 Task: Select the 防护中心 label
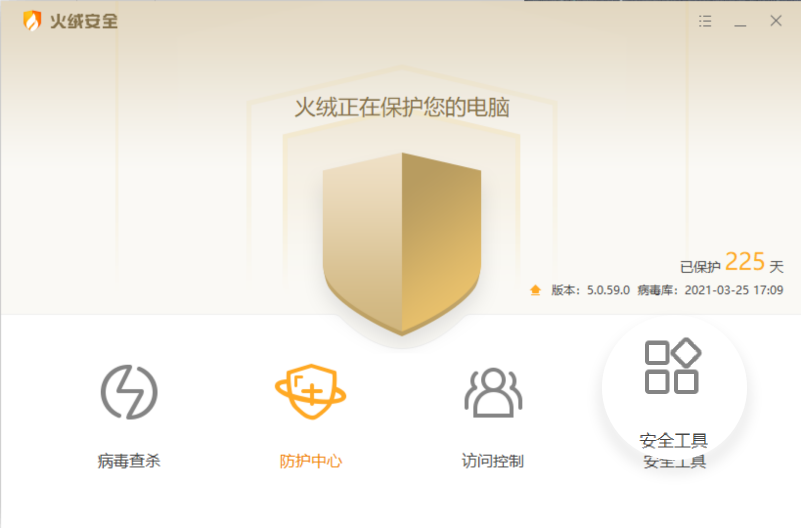click(x=311, y=461)
